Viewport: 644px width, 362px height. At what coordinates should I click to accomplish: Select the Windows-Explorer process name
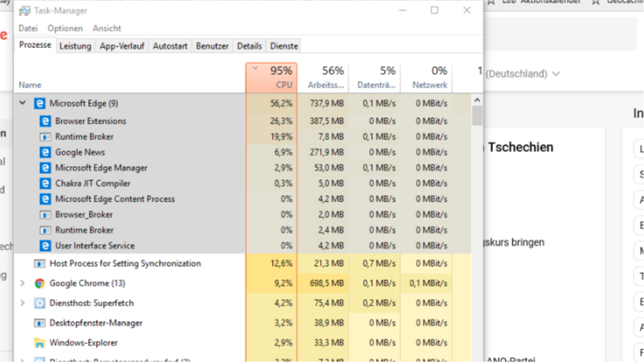point(83,342)
